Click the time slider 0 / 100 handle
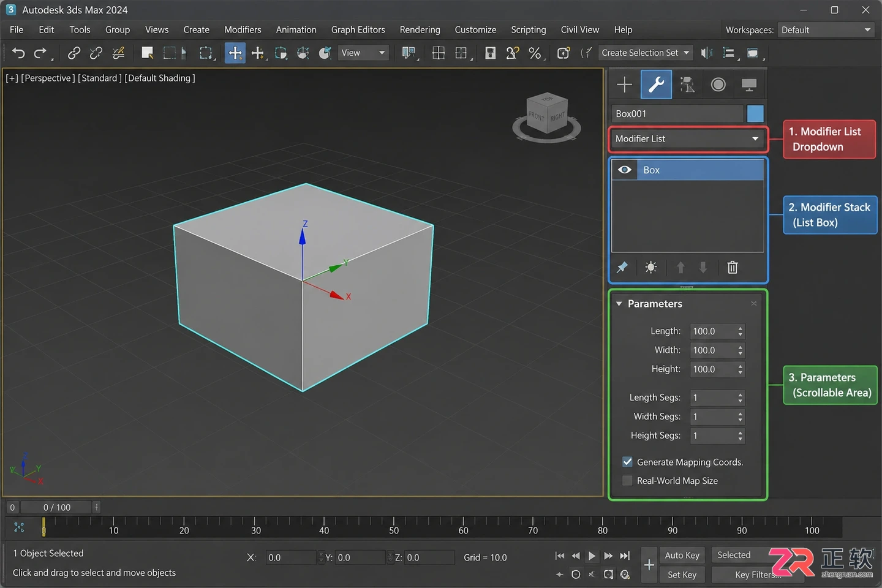The height and width of the screenshot is (588, 882). point(56,508)
